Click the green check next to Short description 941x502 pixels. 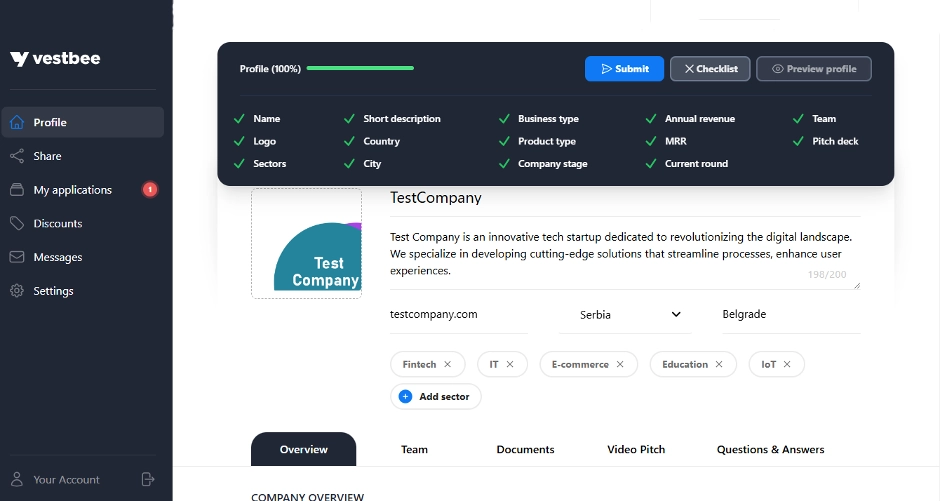click(349, 119)
